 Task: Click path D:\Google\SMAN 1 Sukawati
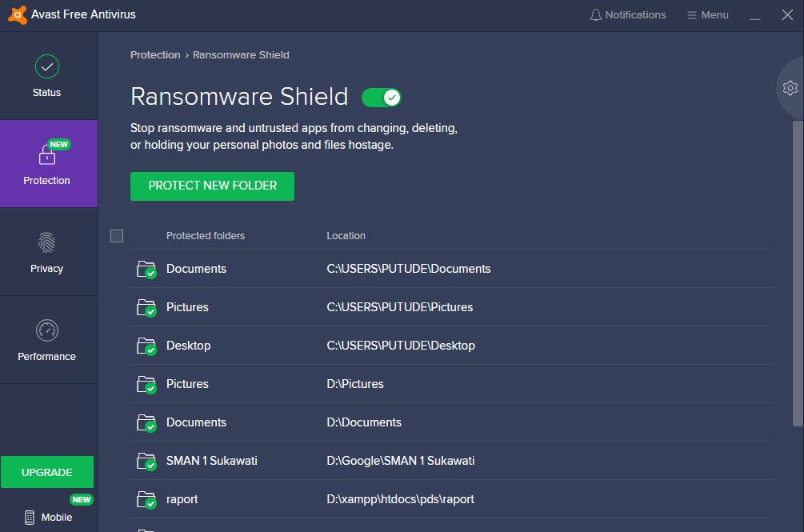click(401, 461)
